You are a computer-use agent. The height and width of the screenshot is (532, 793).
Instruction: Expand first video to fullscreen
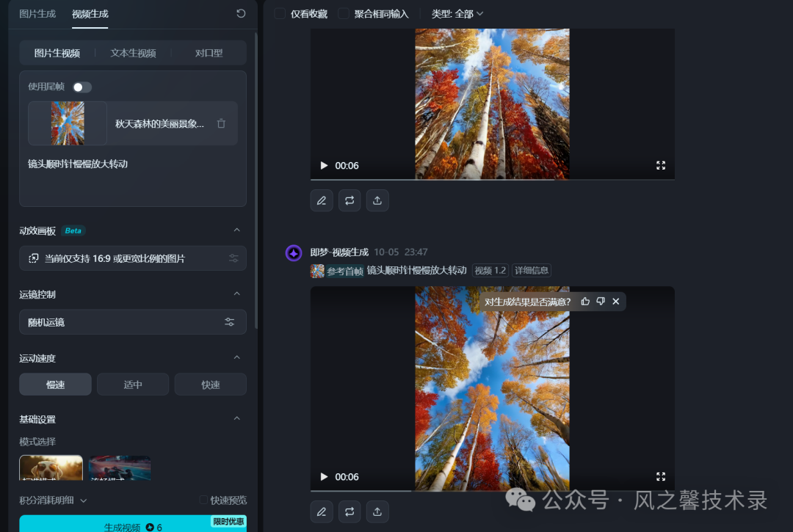tap(661, 166)
